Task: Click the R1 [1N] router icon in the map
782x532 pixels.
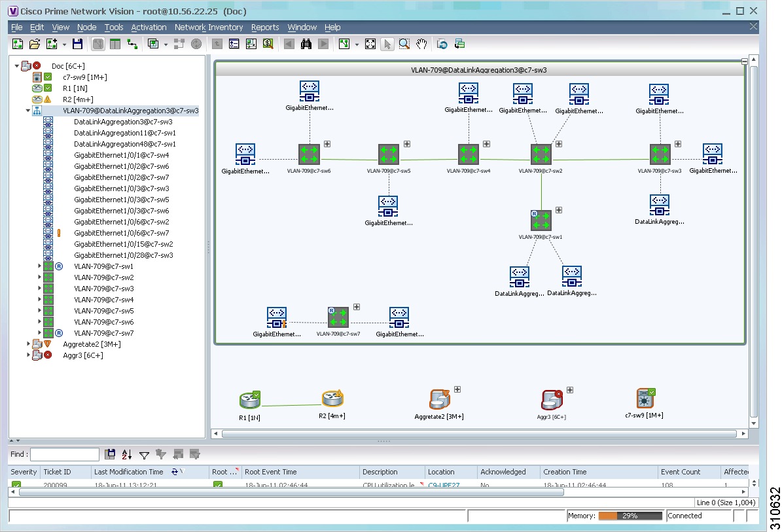Action: pos(249,399)
